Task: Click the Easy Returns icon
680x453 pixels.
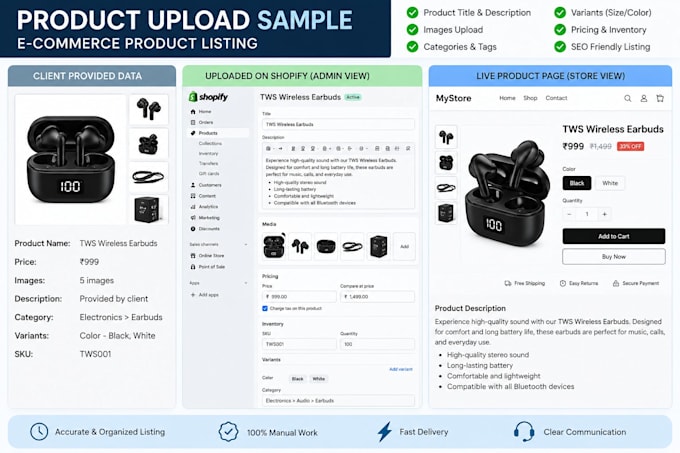Action: pos(563,283)
